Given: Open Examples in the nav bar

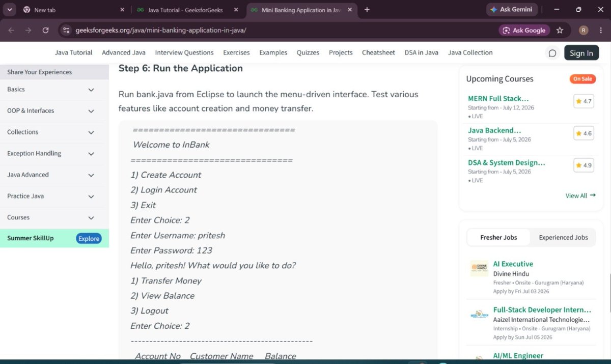Looking at the screenshot, I should [273, 52].
